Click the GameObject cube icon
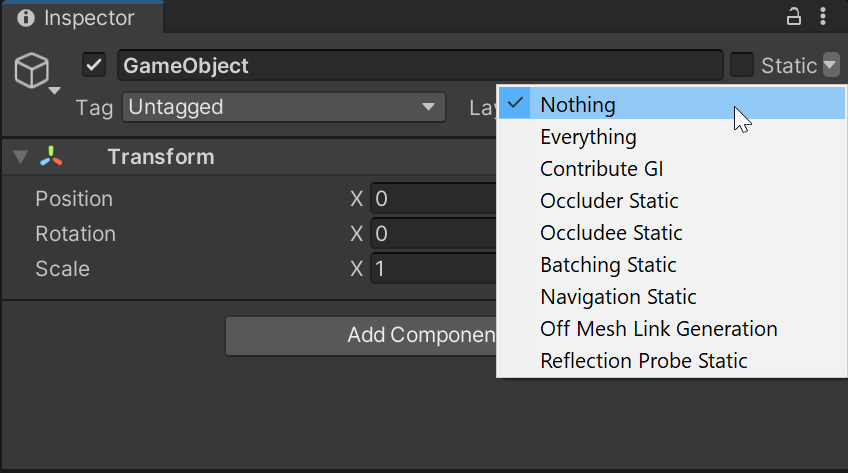 tap(31, 69)
